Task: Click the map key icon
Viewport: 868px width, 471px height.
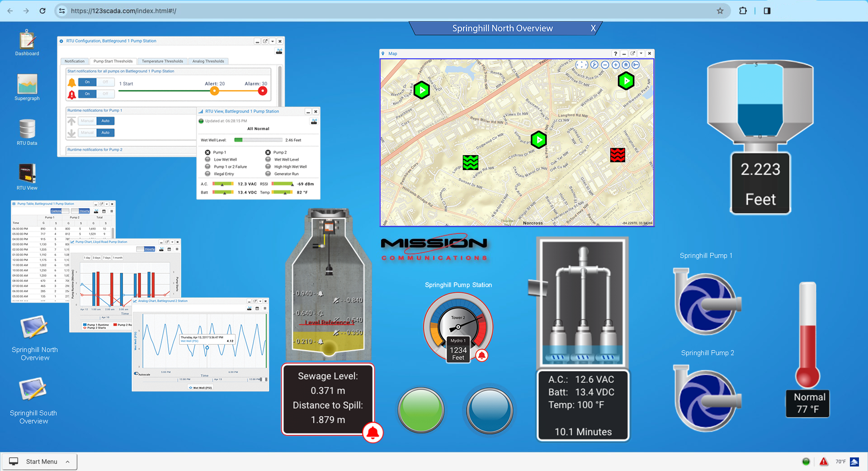Action: point(636,65)
